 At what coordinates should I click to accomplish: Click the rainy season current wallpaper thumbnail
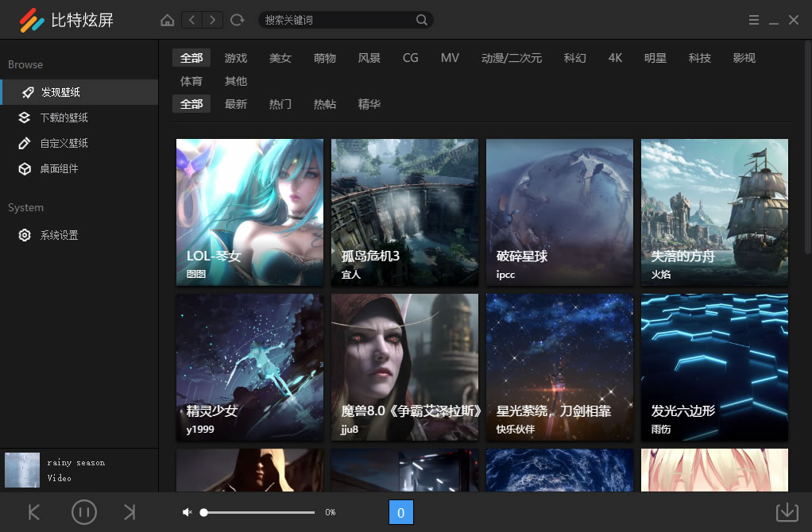pos(22,470)
